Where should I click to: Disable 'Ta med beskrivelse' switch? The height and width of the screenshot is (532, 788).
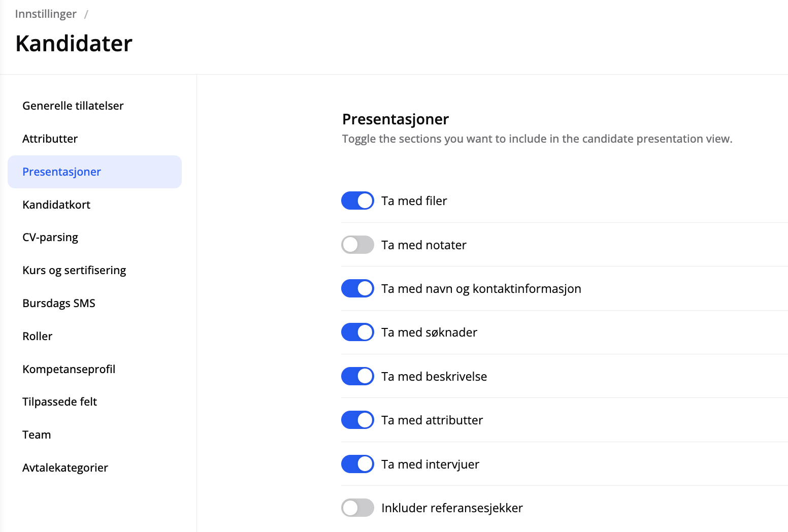coord(357,376)
